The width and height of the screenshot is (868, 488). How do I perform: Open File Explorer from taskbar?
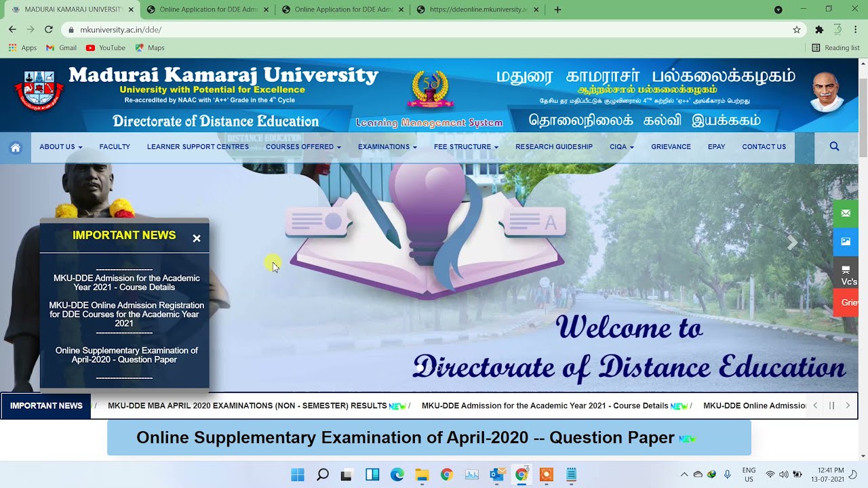pos(422,475)
